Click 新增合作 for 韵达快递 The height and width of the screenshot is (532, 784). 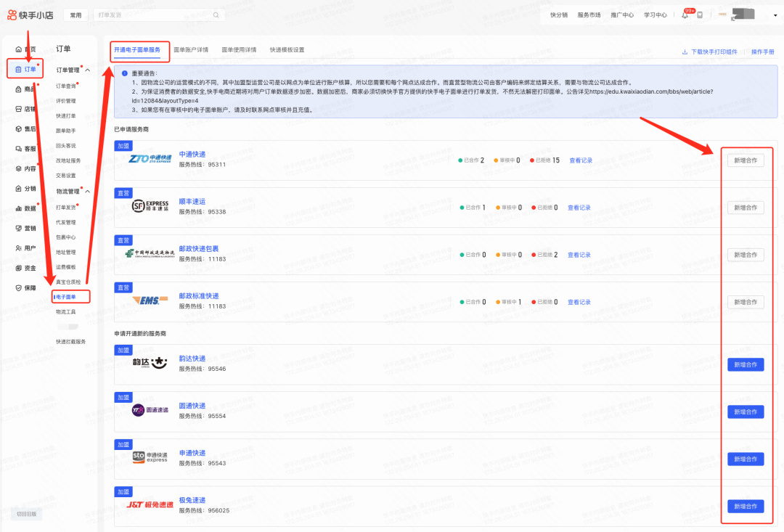[746, 364]
